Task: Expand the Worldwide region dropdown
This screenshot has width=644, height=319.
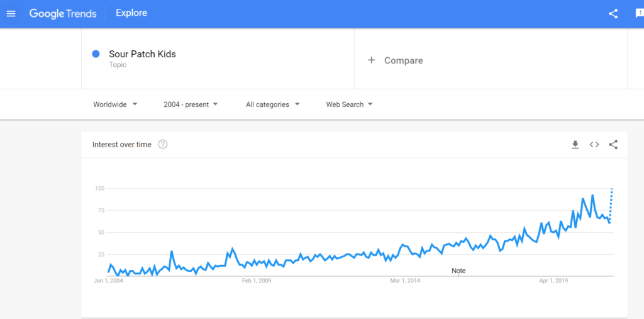Action: pos(116,104)
